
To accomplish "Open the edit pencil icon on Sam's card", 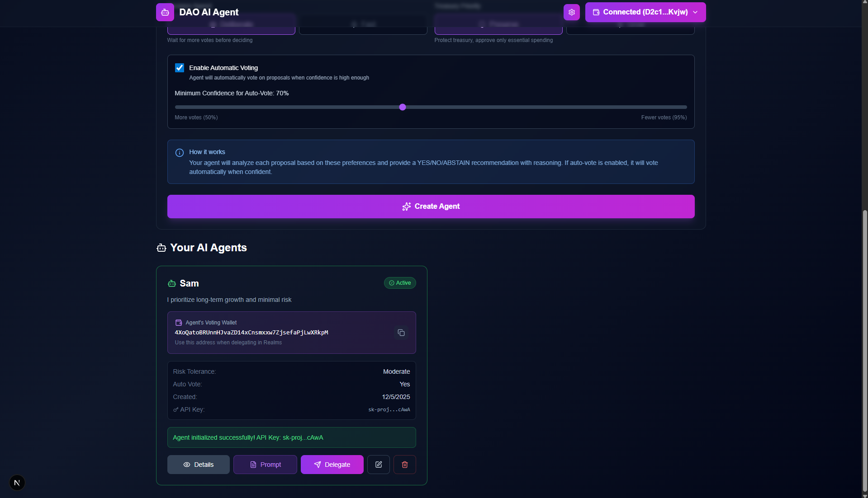I will [x=378, y=465].
